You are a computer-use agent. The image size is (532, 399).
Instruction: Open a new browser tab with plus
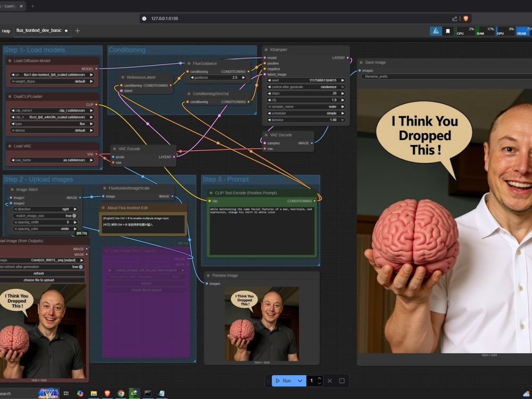[32, 6]
